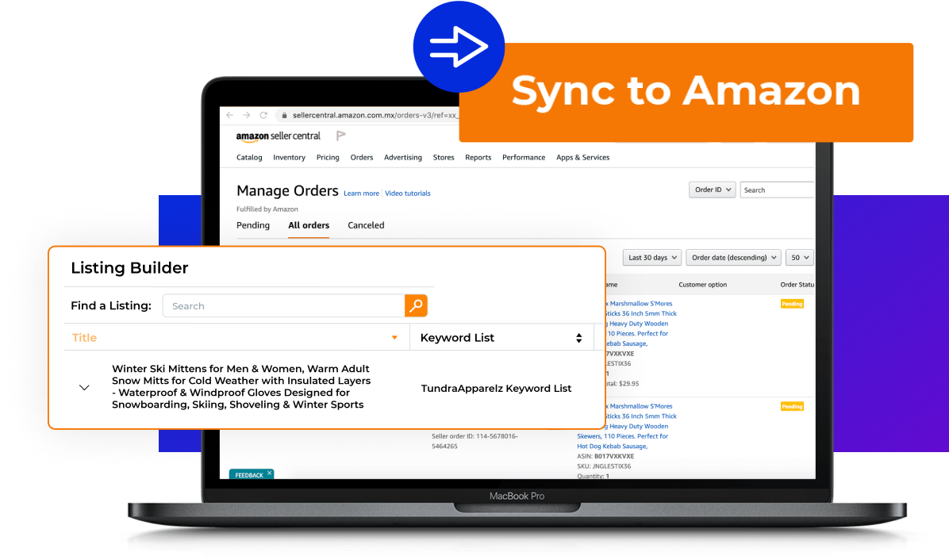Open the Advertising menu
Viewport: 949px width, 560px height.
403,157
